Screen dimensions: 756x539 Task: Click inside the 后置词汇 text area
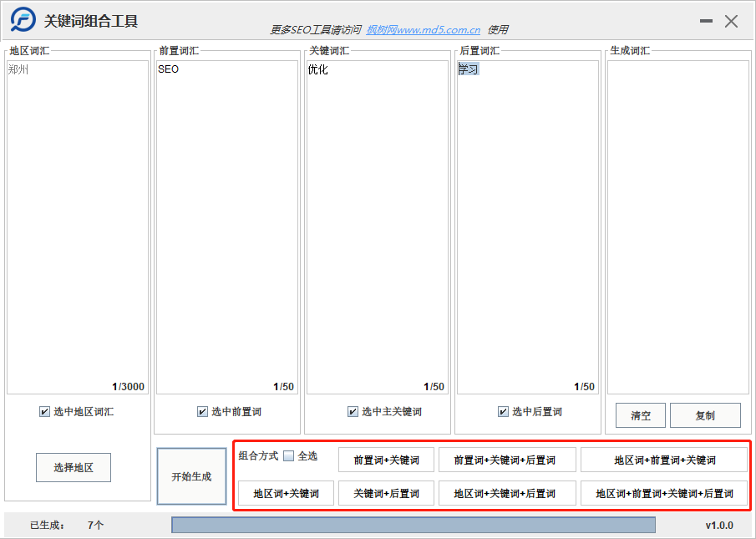click(x=528, y=227)
